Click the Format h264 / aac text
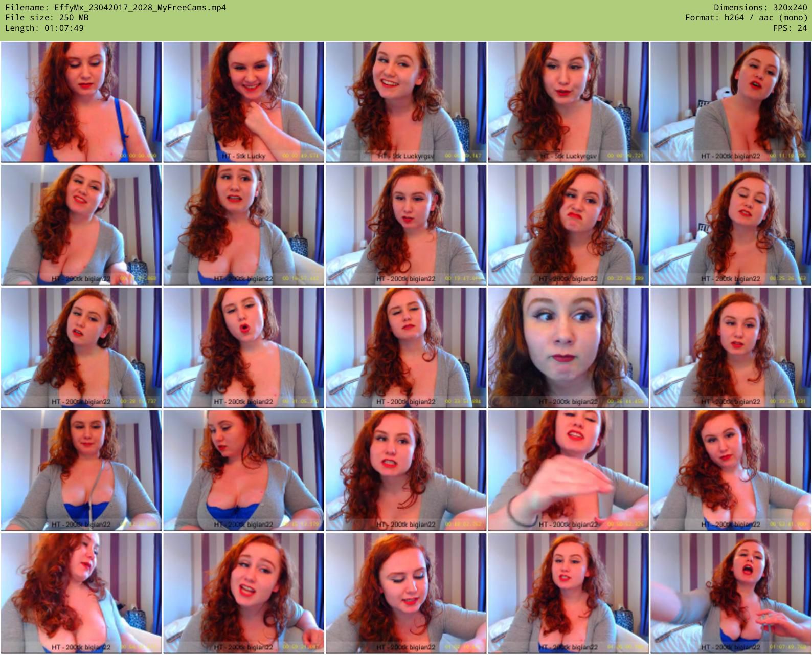 pyautogui.click(x=746, y=18)
